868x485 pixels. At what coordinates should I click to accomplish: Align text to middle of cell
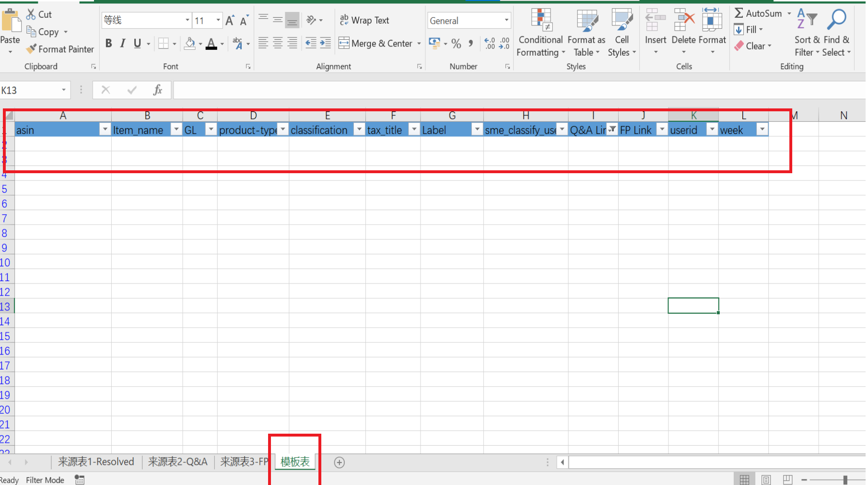click(278, 20)
